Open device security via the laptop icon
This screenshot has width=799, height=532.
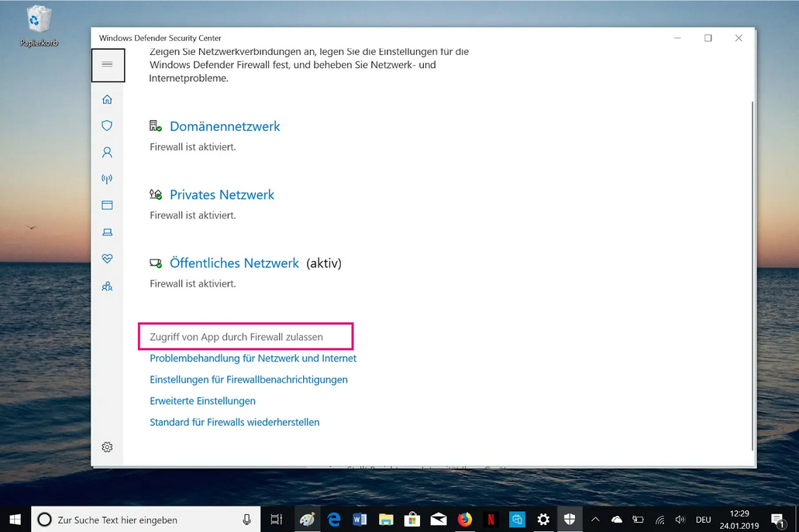[107, 232]
